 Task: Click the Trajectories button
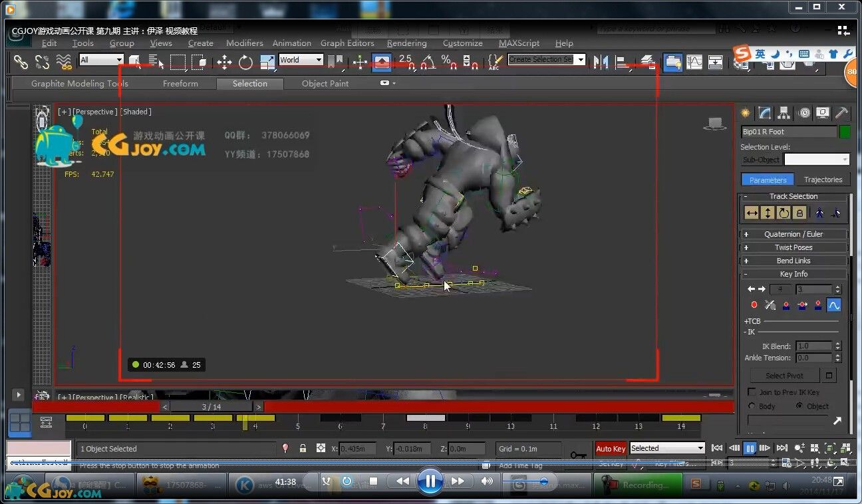pos(823,180)
